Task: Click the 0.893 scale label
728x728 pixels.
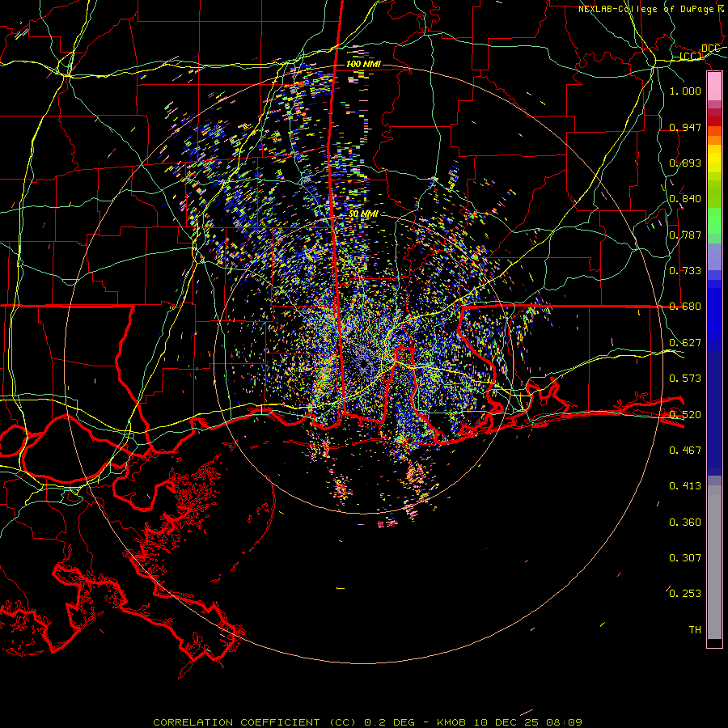Action: point(685,163)
